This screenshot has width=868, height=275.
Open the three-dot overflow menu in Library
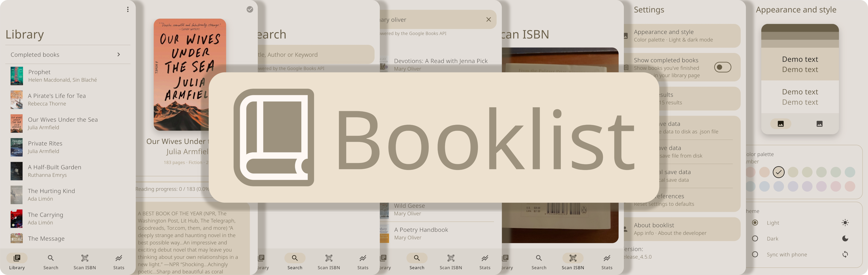click(128, 10)
